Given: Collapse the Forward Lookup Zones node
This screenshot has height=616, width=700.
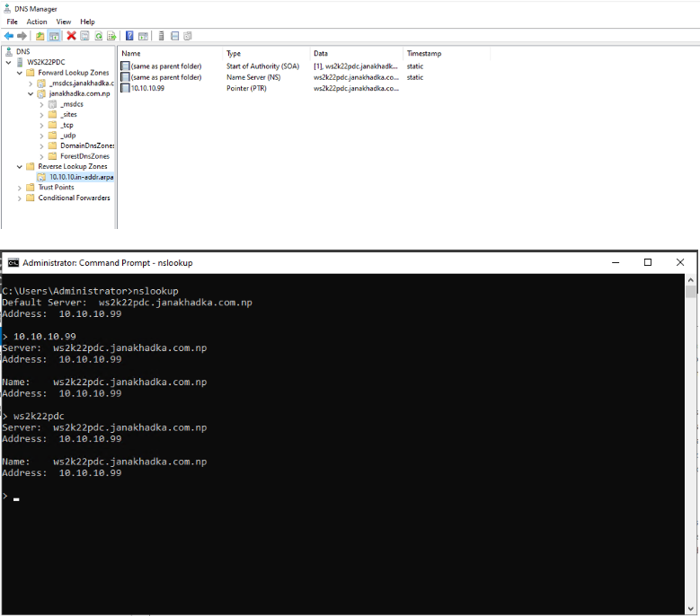Looking at the screenshot, I should 20,73.
